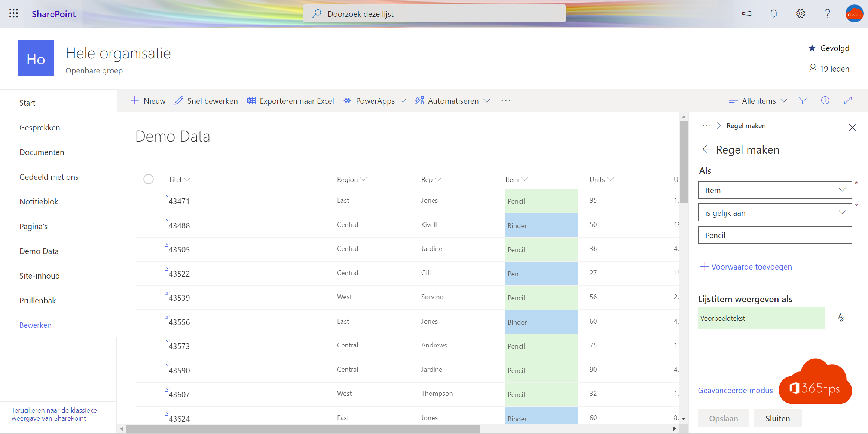Select the Item dropdown field
Image resolution: width=868 pixels, height=434 pixels.
775,190
